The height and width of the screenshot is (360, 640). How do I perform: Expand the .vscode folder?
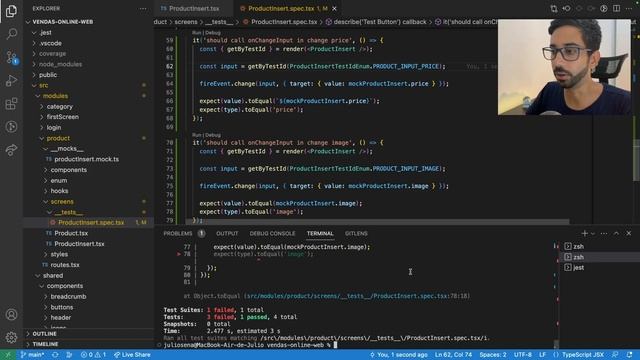tap(51, 43)
